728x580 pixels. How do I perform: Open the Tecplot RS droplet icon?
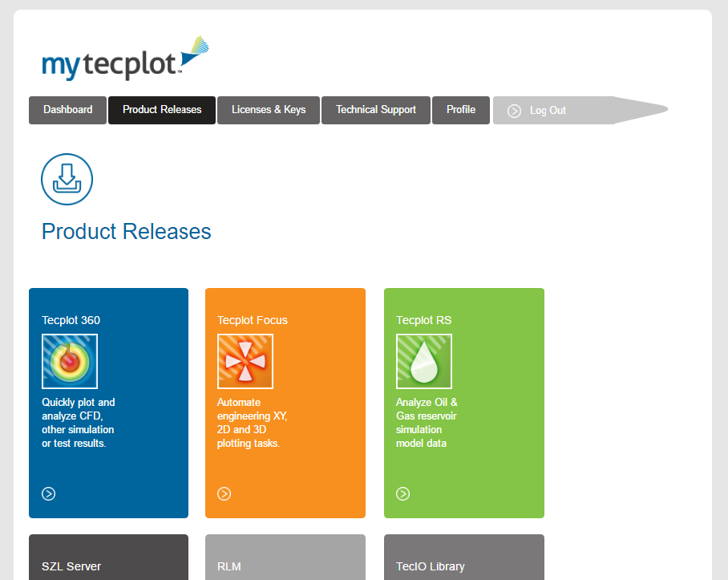click(x=424, y=361)
